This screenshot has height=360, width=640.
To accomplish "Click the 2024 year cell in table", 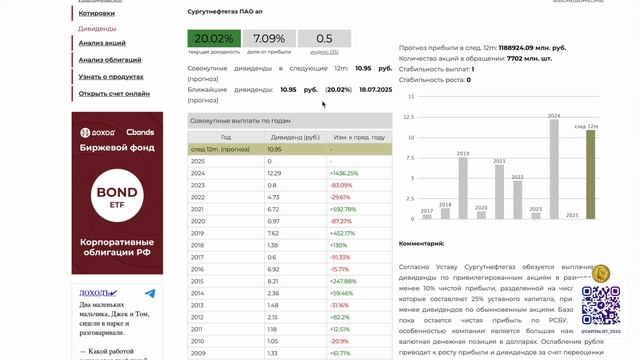I will (x=226, y=173).
